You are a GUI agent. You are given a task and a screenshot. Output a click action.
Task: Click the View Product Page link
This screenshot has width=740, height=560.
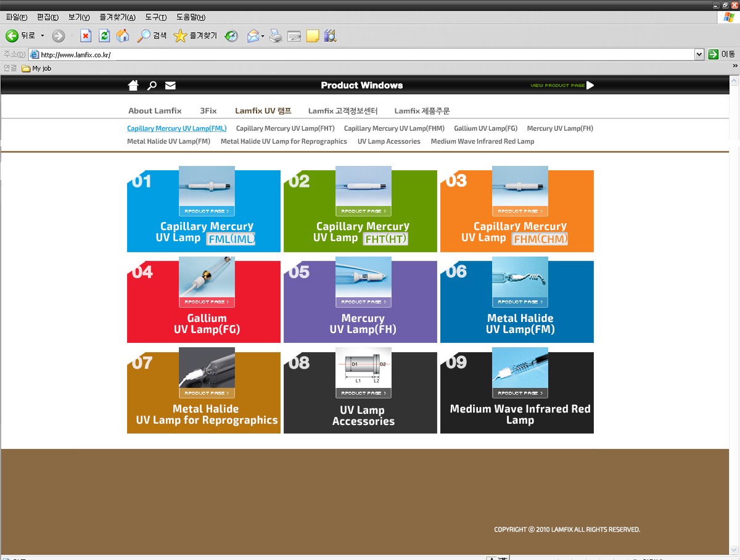(562, 85)
